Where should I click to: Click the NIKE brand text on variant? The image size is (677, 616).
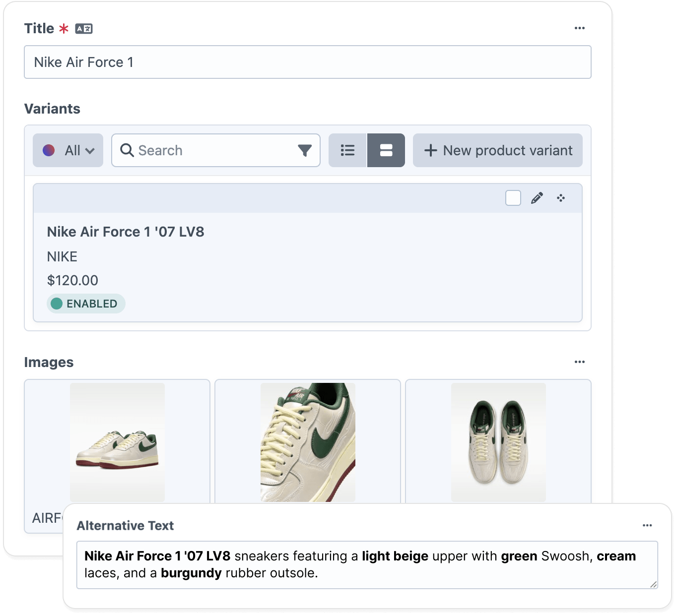[62, 256]
